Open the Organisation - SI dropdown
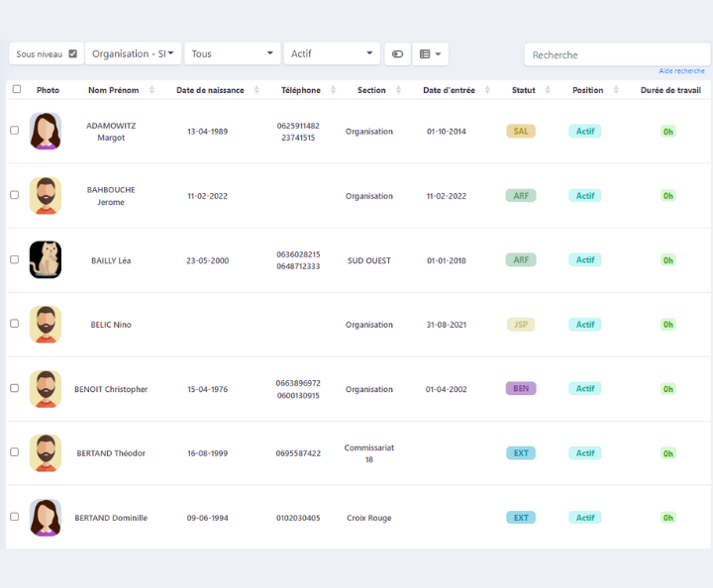This screenshot has height=588, width=713. [x=134, y=53]
